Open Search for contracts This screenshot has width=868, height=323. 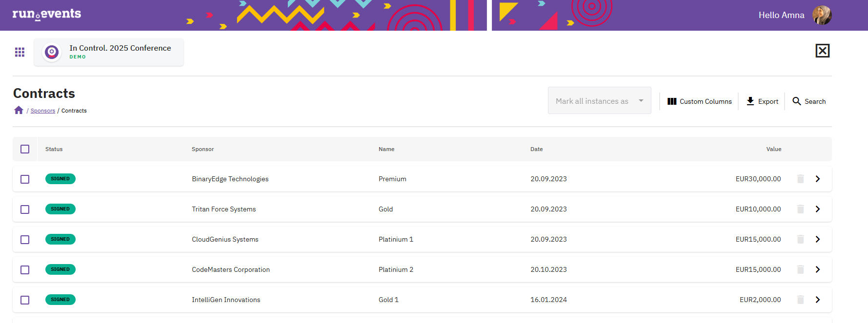tap(809, 101)
